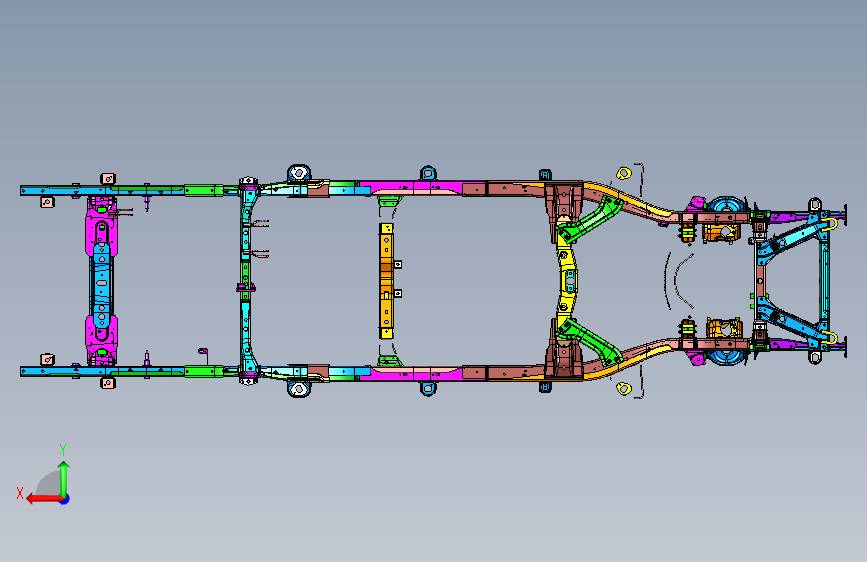This screenshot has width=867, height=562.
Task: Select the upper yellow ring bracket
Action: point(624,173)
